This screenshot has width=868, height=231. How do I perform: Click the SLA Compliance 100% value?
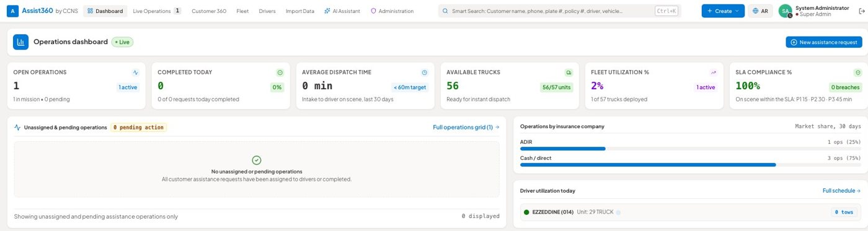click(x=748, y=86)
